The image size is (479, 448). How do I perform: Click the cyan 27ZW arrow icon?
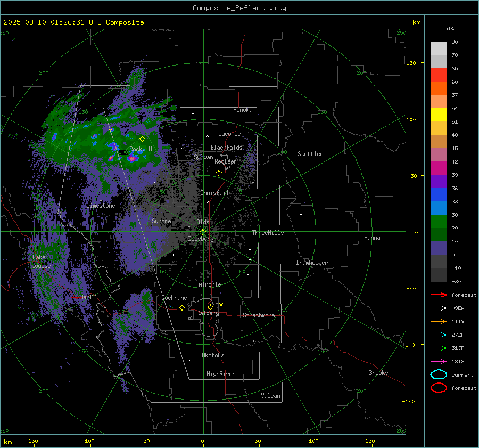coord(439,335)
